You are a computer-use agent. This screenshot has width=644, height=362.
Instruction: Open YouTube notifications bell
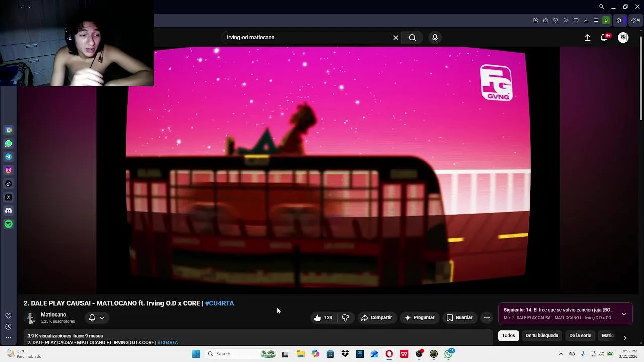(x=604, y=38)
